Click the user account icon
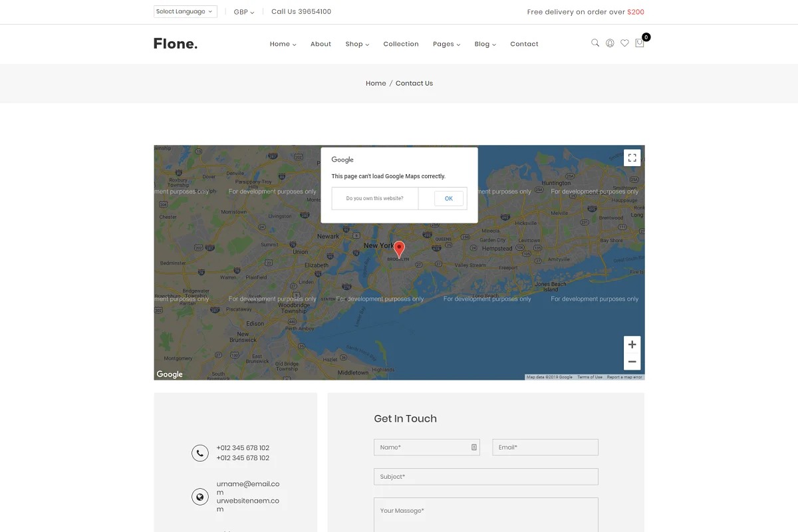 pyautogui.click(x=610, y=43)
